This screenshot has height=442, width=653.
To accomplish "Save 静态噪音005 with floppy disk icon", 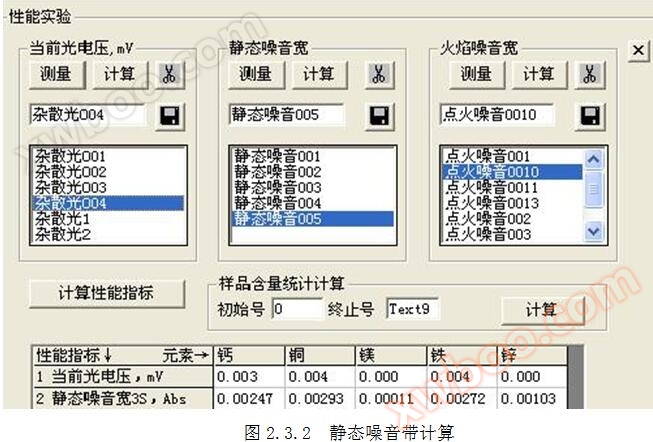I will pos(379,115).
